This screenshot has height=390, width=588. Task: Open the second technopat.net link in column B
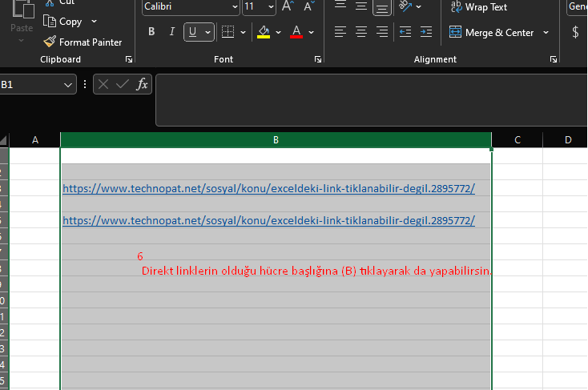268,220
